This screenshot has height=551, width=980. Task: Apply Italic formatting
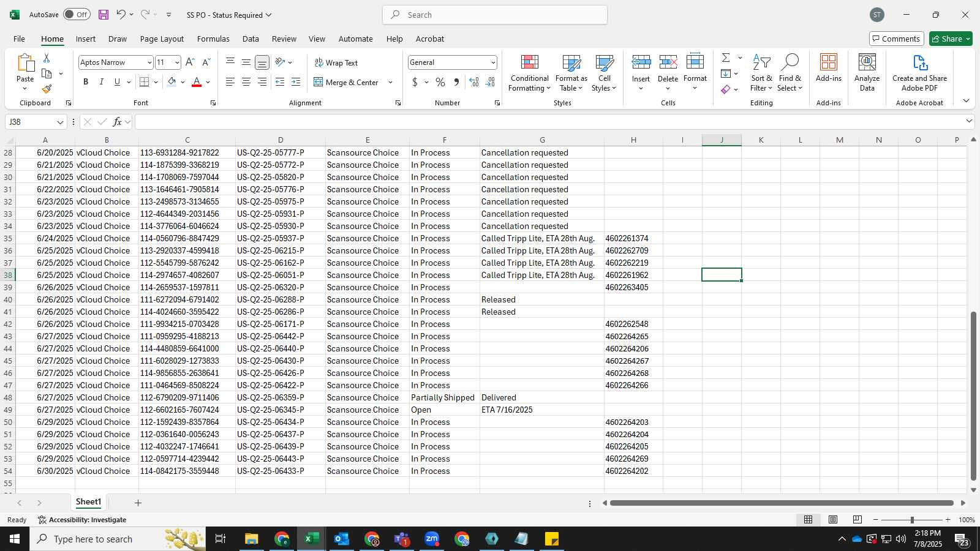point(102,82)
